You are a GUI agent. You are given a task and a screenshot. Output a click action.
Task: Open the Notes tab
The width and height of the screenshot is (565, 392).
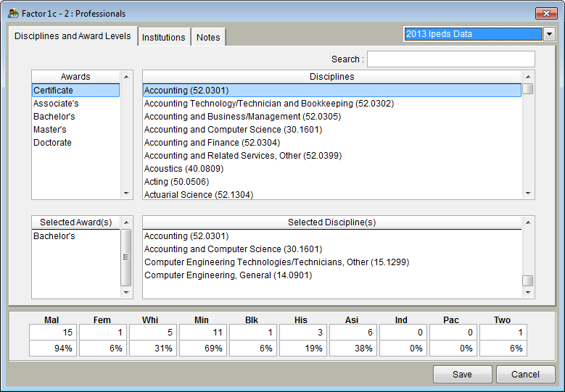[208, 37]
